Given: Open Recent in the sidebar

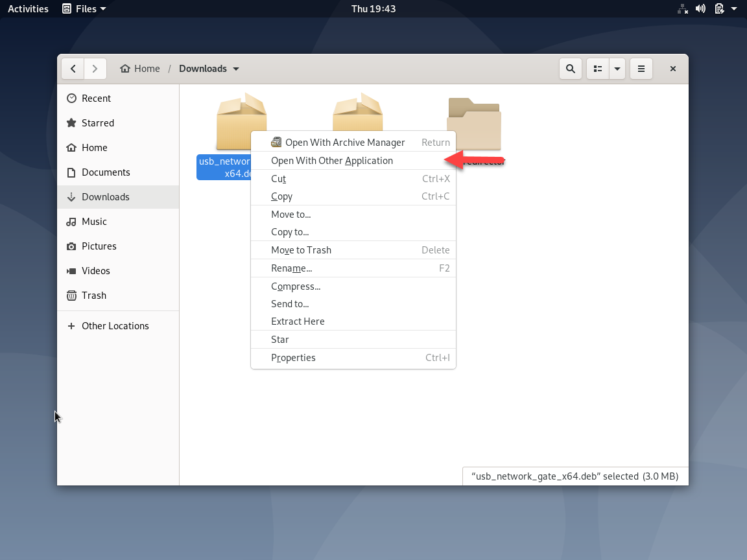Looking at the screenshot, I should [96, 99].
